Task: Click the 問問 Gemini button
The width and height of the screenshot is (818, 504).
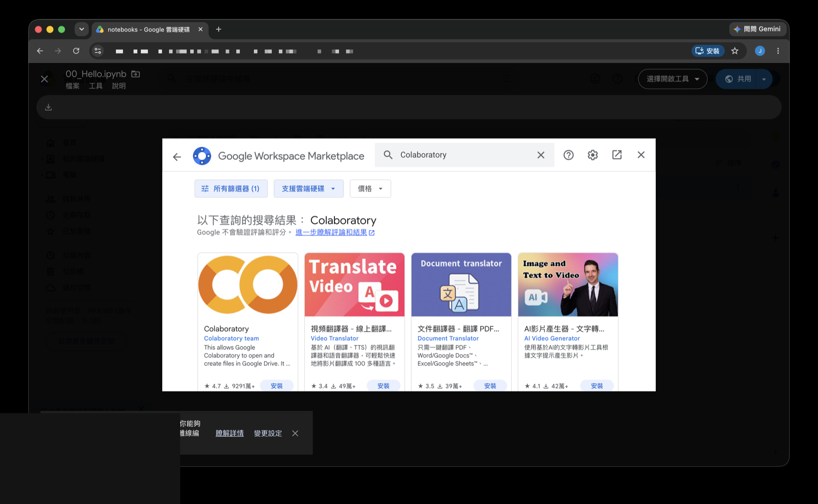Action: pos(757,29)
